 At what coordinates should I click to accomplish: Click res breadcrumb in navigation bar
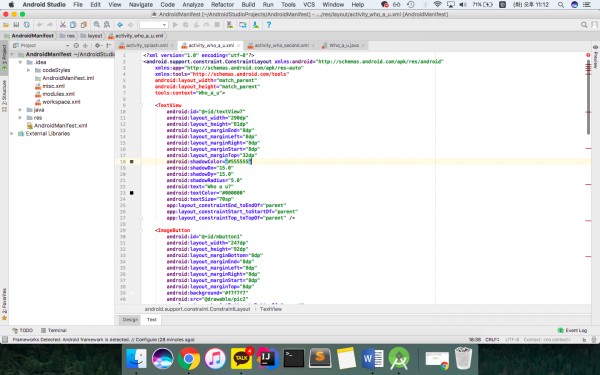click(x=67, y=36)
